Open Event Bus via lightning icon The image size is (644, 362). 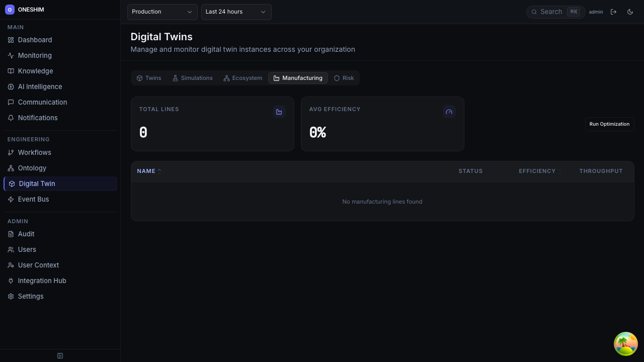[11, 200]
